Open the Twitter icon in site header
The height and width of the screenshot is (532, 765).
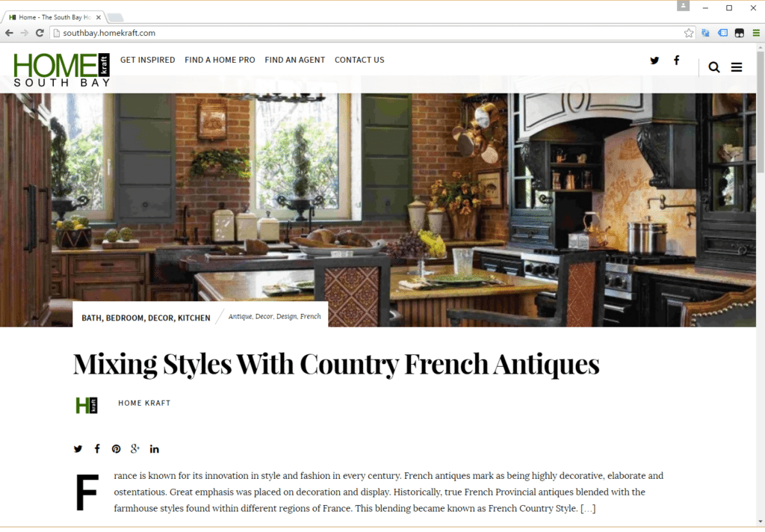coord(654,61)
